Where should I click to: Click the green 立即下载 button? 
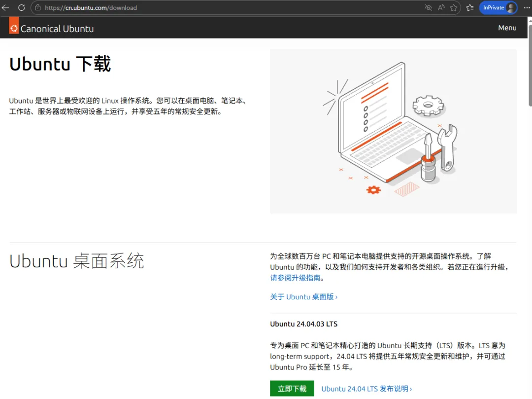pos(292,389)
